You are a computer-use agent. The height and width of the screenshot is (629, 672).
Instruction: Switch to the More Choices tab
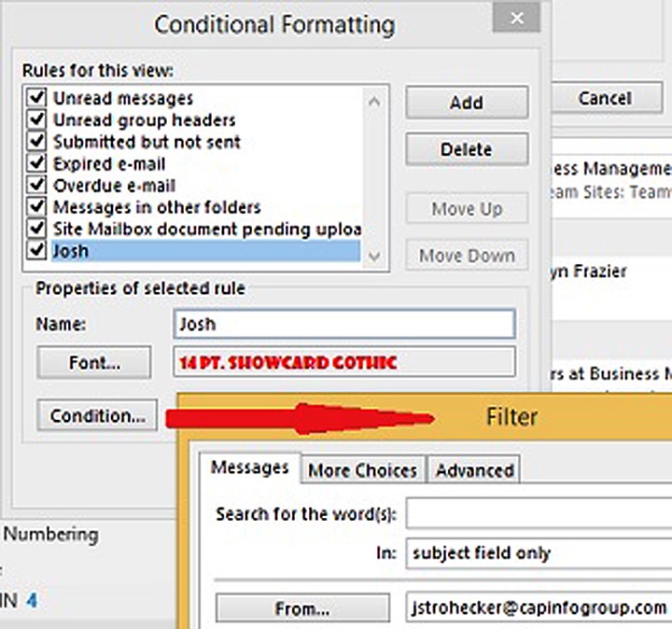[x=361, y=470]
